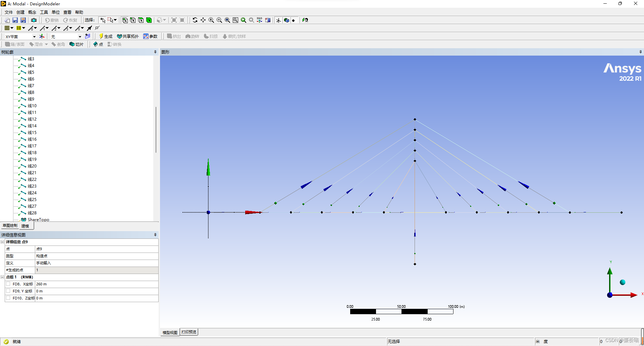This screenshot has width=644, height=346.
Task: Click the tree outline vertical scrollbar
Action: 156,130
